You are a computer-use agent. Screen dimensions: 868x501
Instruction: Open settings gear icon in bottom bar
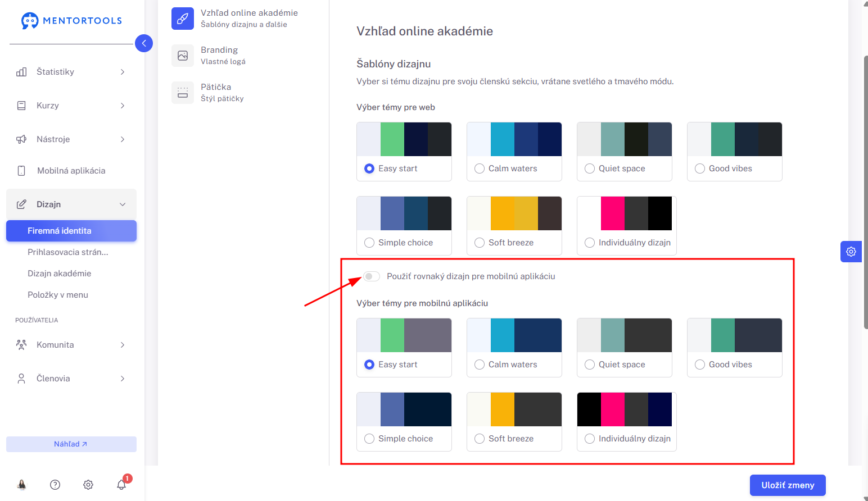[x=88, y=485]
